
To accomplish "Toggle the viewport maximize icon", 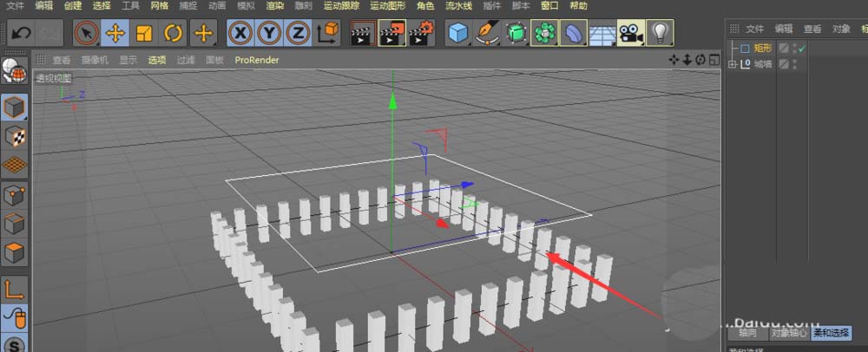I will pyautogui.click(x=714, y=60).
